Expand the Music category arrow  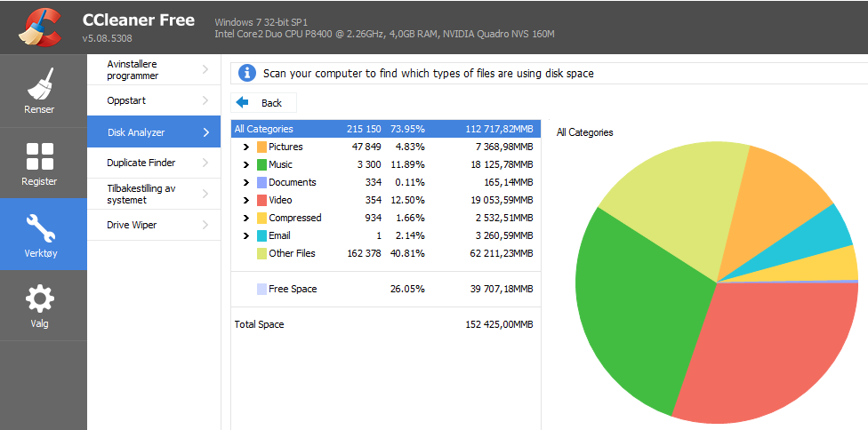click(x=246, y=164)
